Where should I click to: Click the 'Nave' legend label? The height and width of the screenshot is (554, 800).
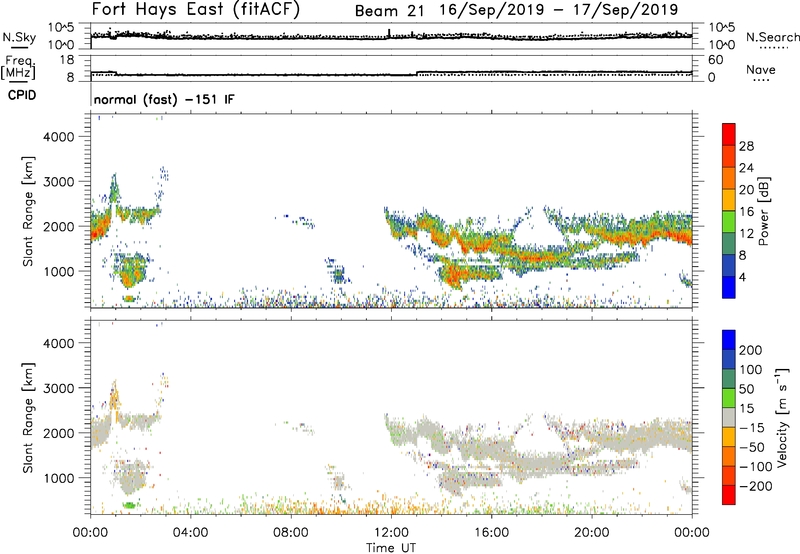click(x=760, y=70)
